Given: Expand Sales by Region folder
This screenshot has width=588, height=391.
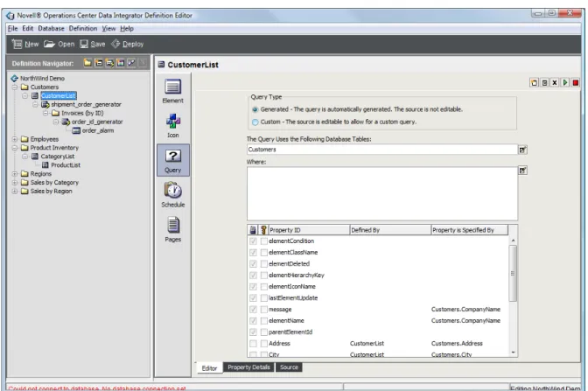Looking at the screenshot, I should (x=15, y=192).
